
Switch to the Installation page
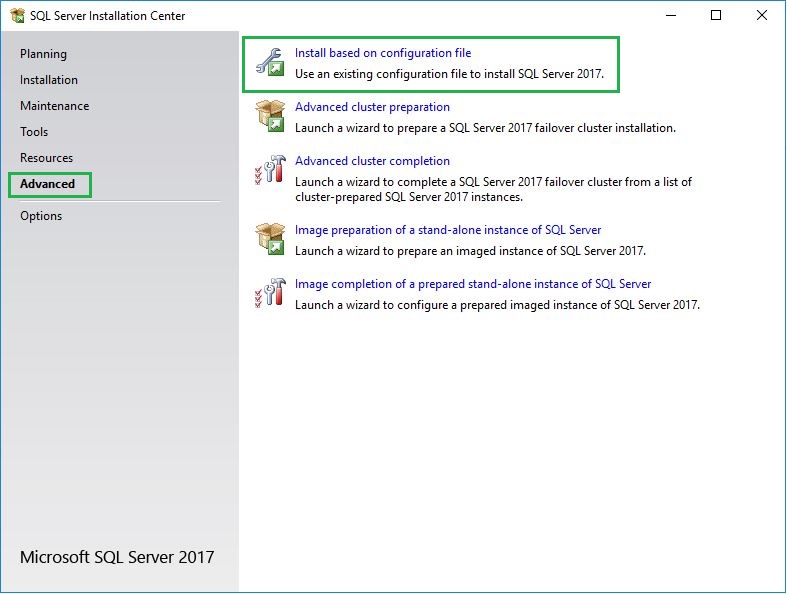coord(49,80)
